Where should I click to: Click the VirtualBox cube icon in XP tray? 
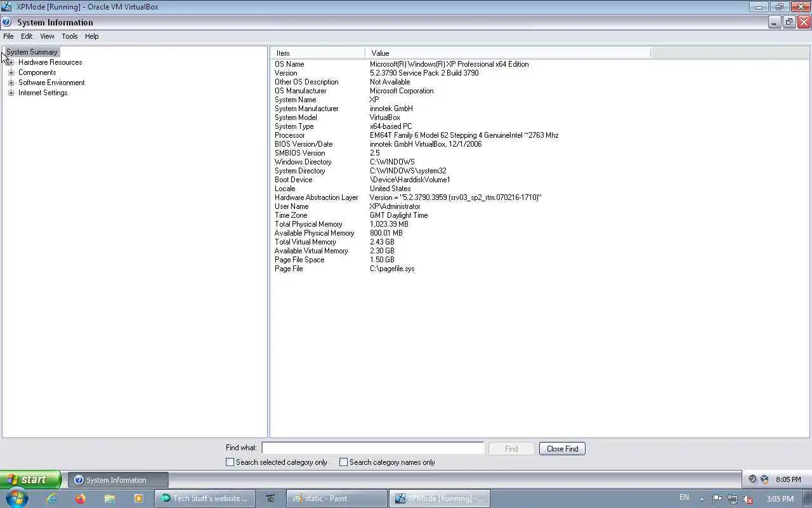764,479
